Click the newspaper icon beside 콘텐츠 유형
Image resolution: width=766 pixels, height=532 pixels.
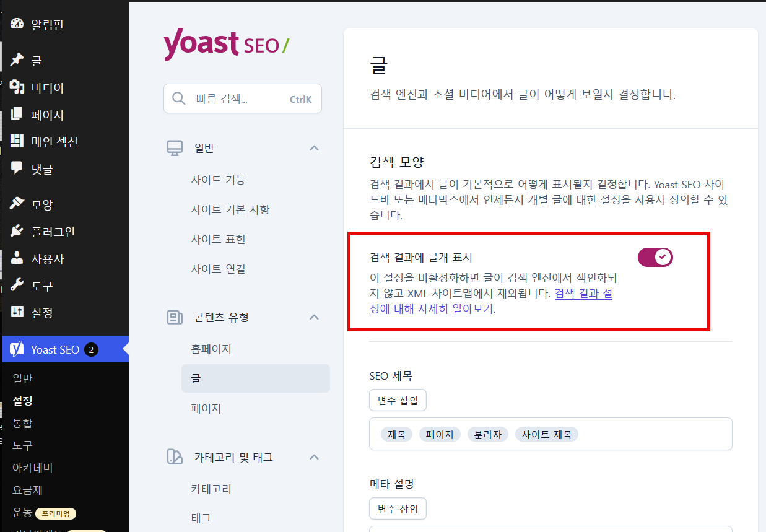pyautogui.click(x=175, y=317)
